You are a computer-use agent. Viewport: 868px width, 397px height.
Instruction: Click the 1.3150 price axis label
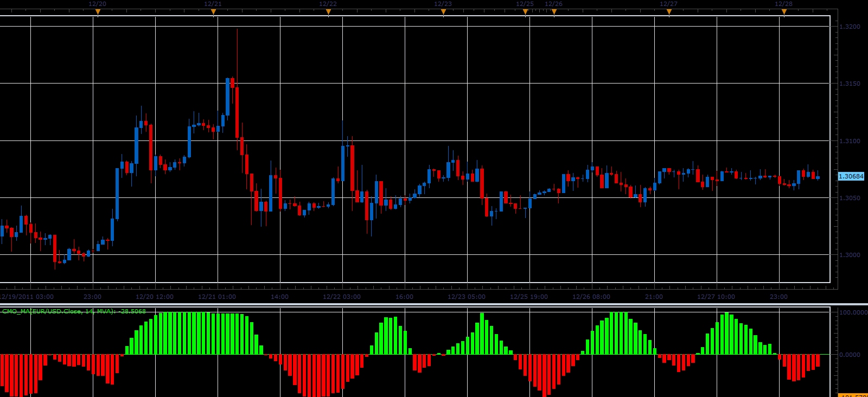850,84
